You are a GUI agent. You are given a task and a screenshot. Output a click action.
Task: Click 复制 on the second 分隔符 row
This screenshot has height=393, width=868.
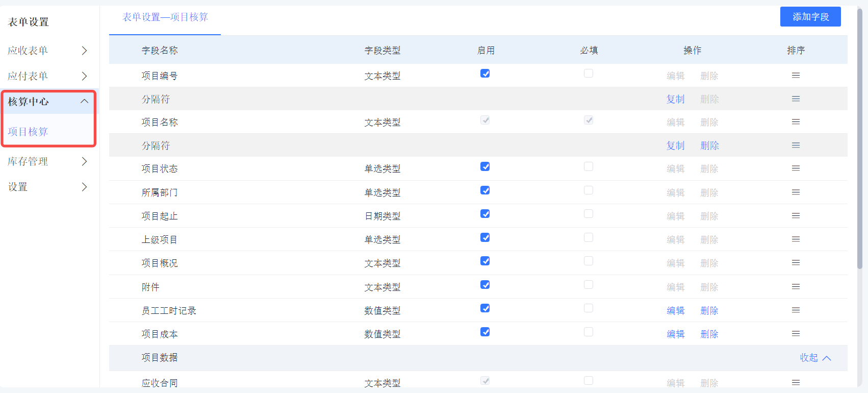[x=675, y=145]
